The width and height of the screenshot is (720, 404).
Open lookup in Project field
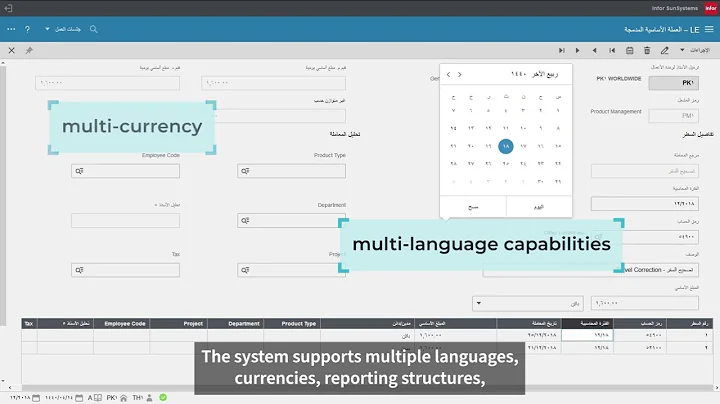[x=245, y=270]
